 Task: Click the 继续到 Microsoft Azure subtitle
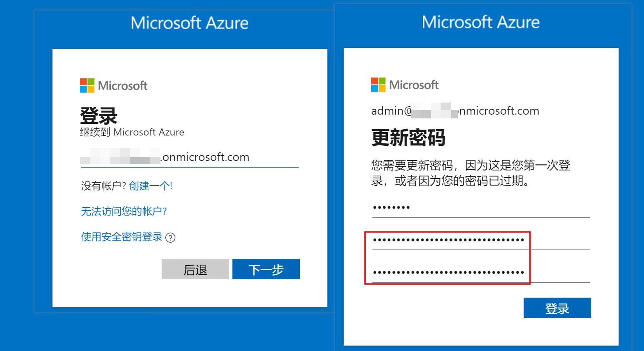pos(132,132)
